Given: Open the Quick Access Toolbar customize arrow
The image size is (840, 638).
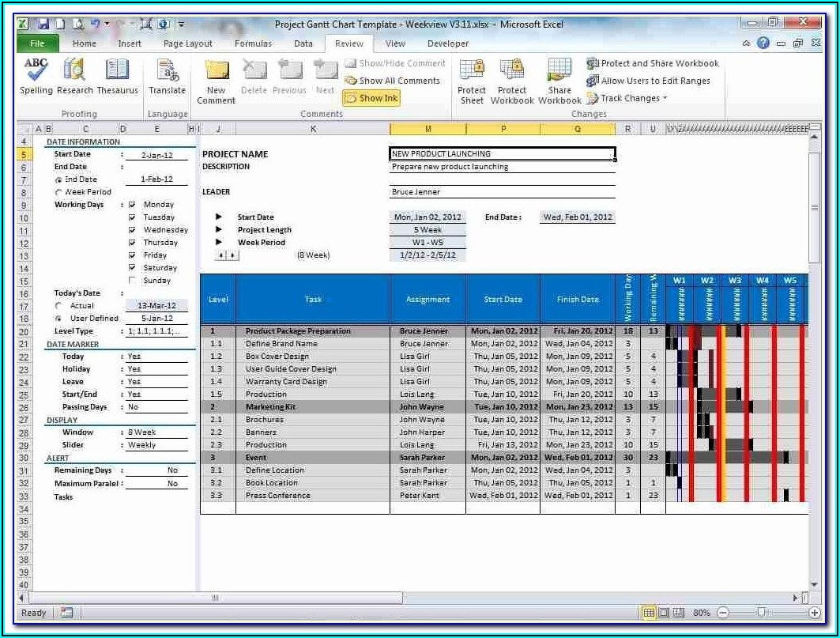Looking at the screenshot, I should click(x=181, y=25).
